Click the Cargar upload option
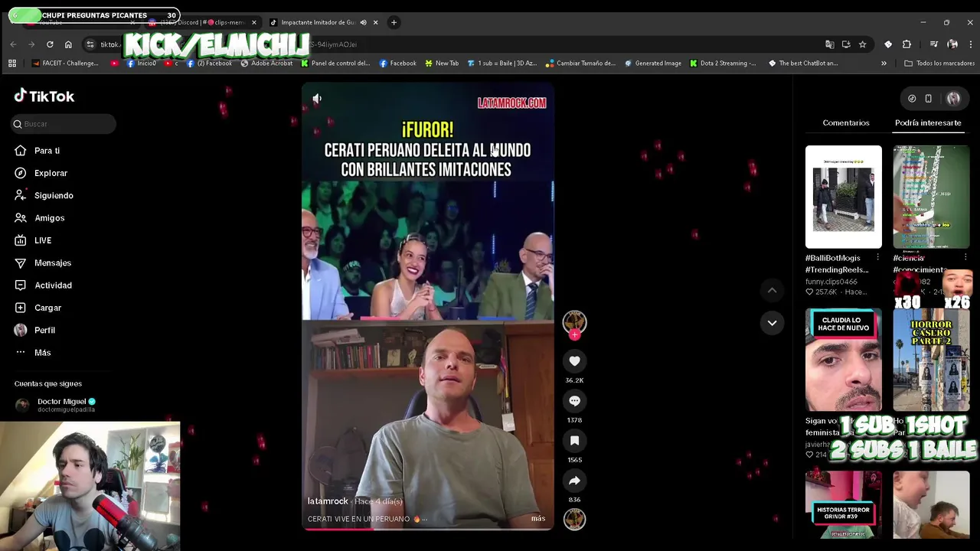 point(47,308)
